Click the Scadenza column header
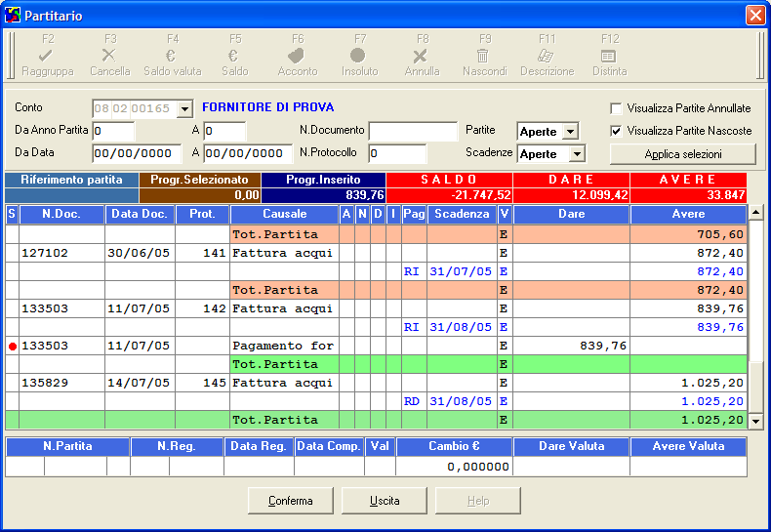This screenshot has width=771, height=532. [462, 215]
